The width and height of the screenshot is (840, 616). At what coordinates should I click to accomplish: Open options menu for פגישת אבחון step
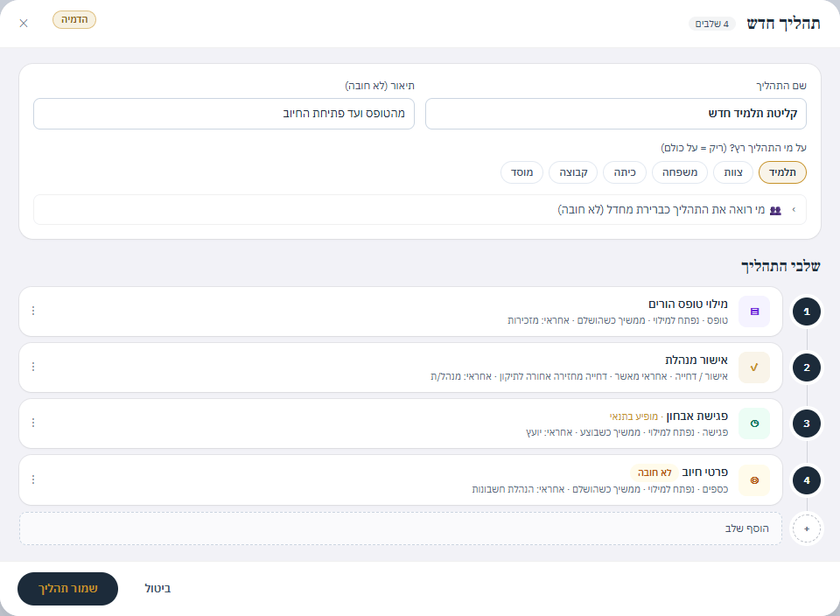tap(33, 423)
